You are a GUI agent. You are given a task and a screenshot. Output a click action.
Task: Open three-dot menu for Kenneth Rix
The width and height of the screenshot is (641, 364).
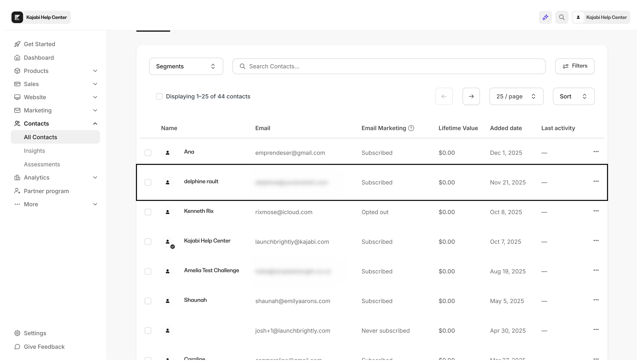coord(596,211)
